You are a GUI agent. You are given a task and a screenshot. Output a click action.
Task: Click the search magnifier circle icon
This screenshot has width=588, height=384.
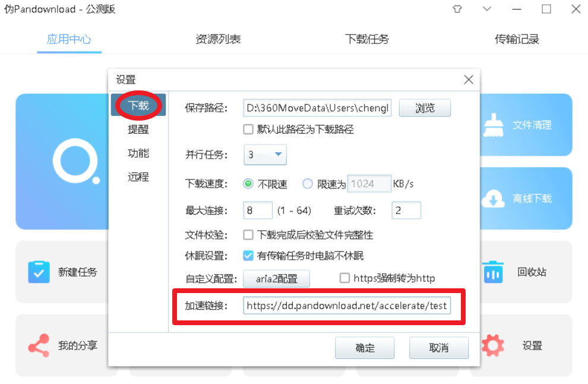(x=77, y=162)
